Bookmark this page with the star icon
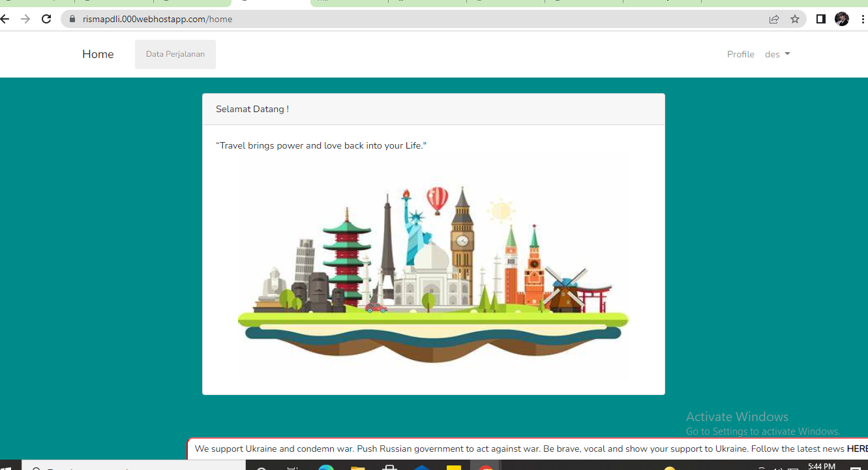 pos(795,19)
